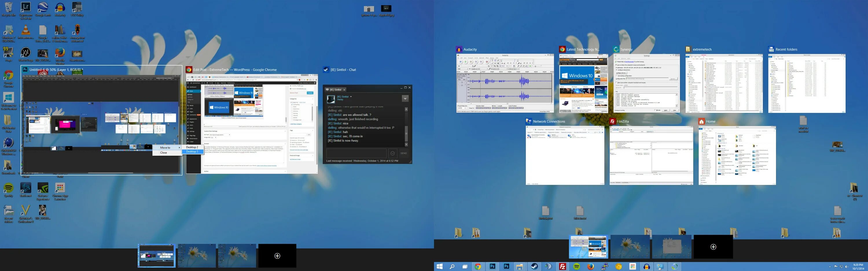The image size is (868, 271).
Task: Click SEND button in Sintlol chat
Action: [403, 153]
